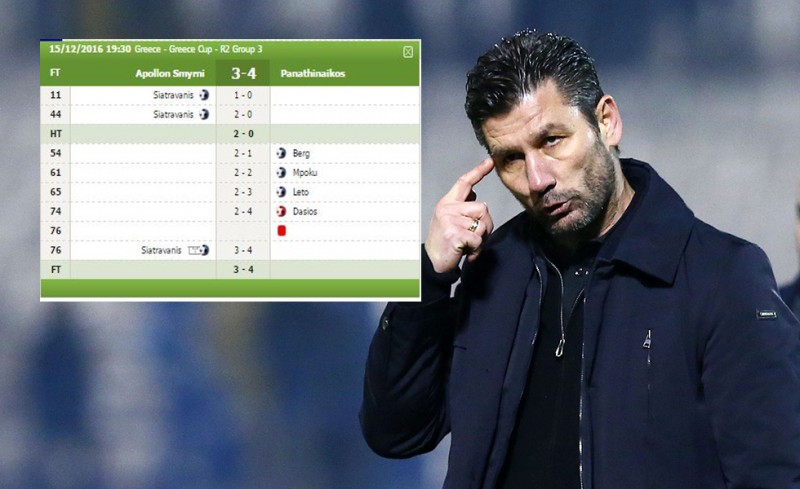This screenshot has width=800, height=489.
Task: Click the red own-goal icon next to Dasios
Action: (x=281, y=211)
